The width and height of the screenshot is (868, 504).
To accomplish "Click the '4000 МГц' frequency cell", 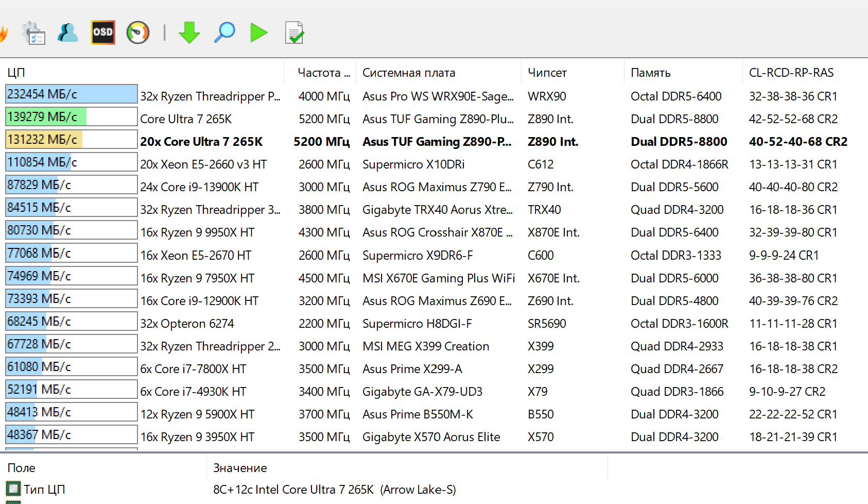I will click(x=324, y=96).
